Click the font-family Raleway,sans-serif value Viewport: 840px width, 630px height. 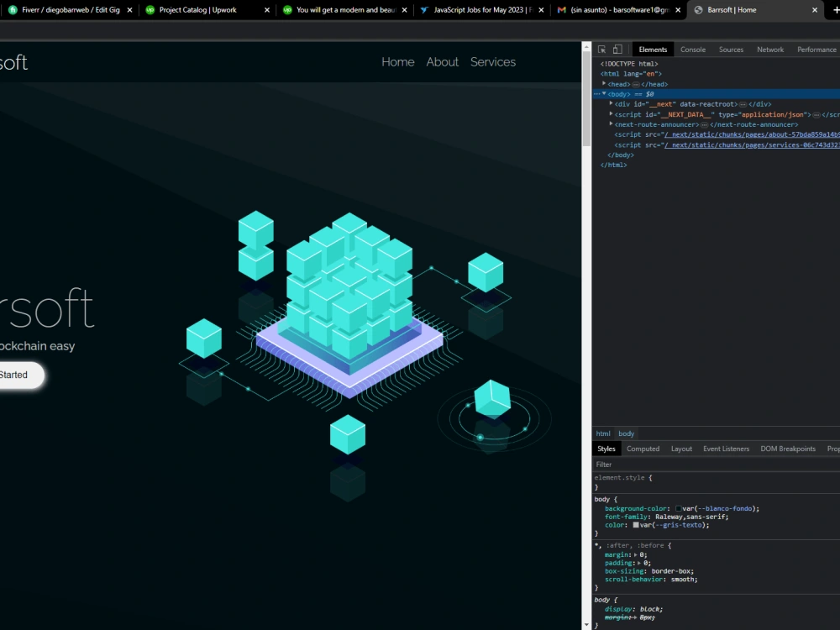[691, 517]
